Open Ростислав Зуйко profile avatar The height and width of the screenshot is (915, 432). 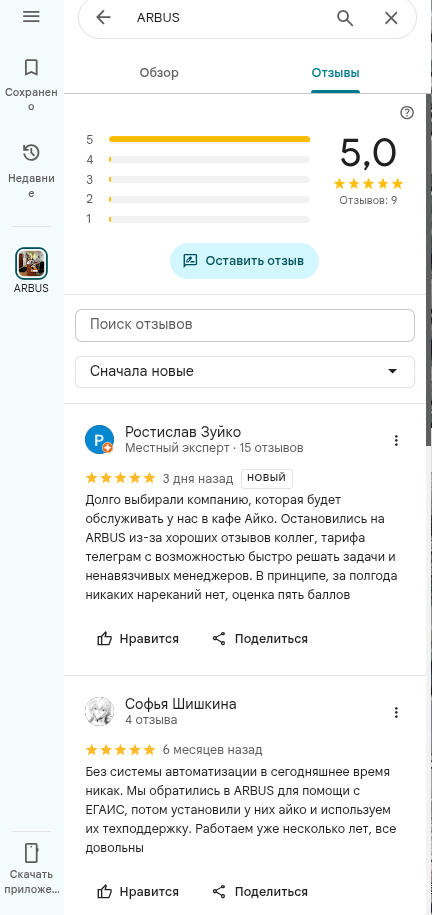click(99, 439)
